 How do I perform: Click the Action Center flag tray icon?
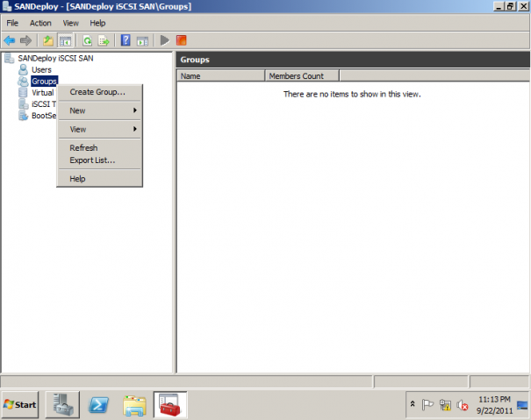point(427,404)
